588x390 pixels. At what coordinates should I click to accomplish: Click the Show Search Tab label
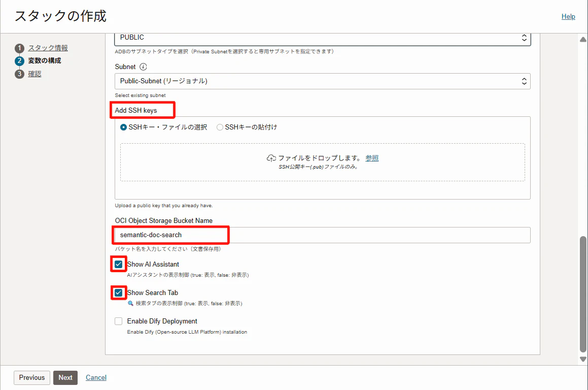(x=153, y=293)
